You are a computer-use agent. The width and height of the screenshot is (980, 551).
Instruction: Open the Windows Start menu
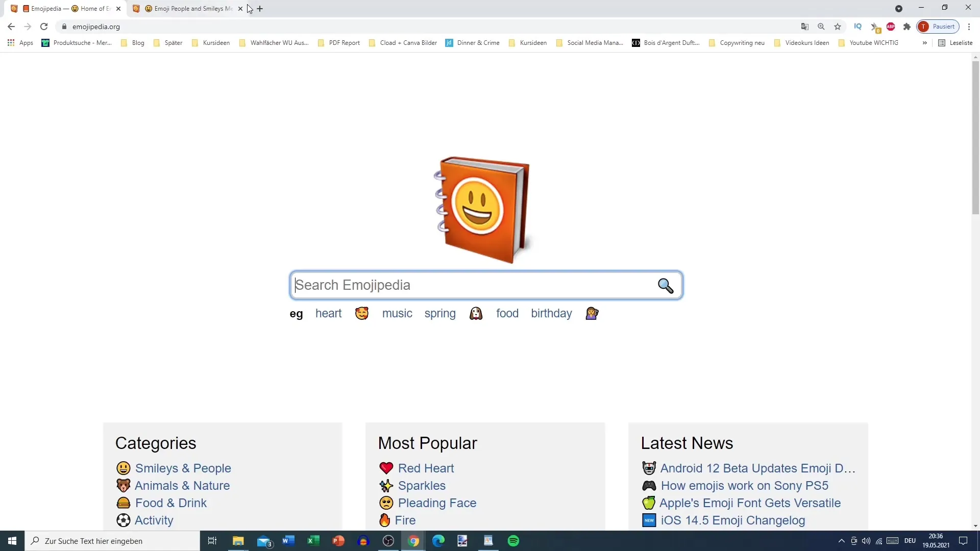[x=12, y=541]
